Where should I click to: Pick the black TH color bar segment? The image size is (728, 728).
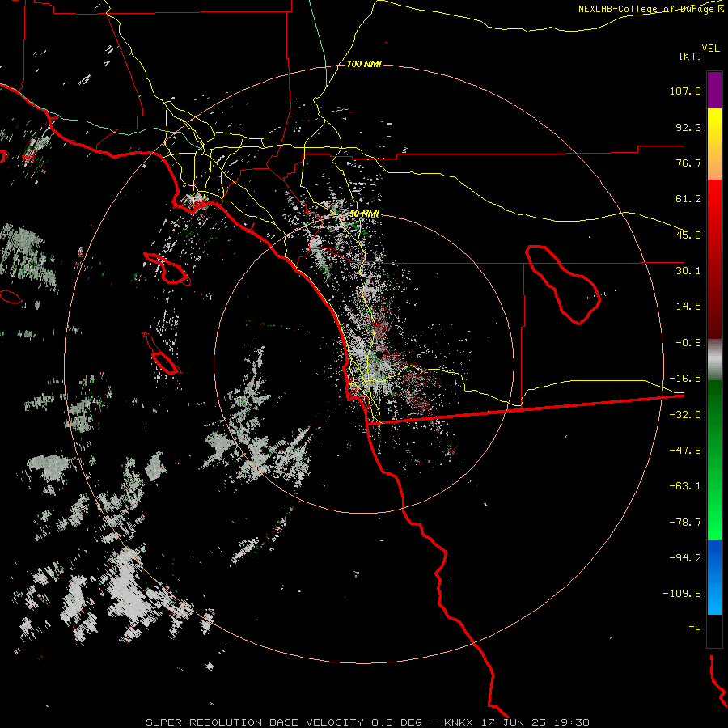pyautogui.click(x=714, y=631)
